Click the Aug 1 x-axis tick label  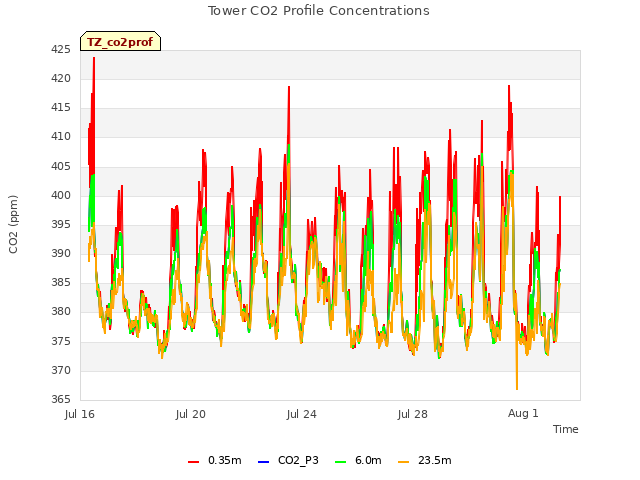[523, 413]
